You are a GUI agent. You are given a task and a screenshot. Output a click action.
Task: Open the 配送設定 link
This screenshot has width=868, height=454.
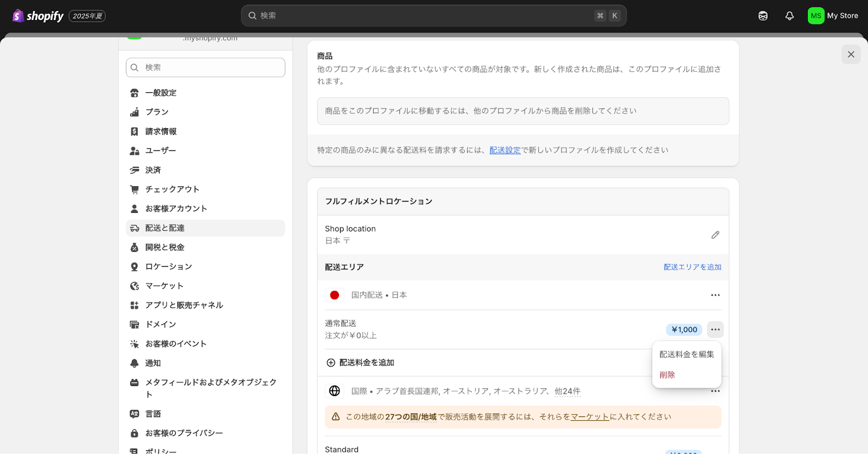click(x=505, y=150)
